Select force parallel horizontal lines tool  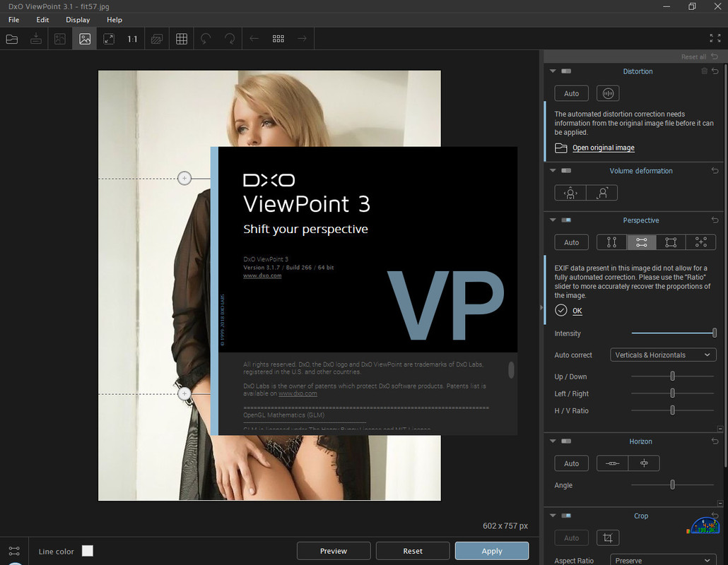point(642,242)
